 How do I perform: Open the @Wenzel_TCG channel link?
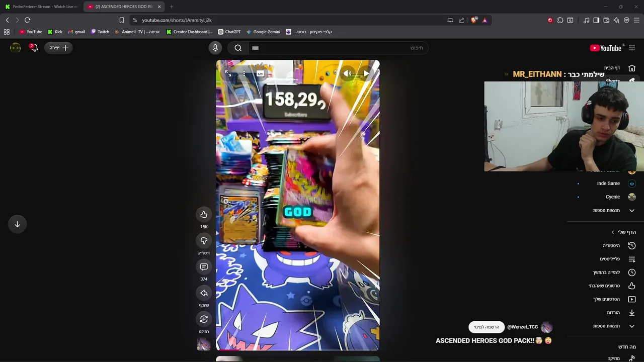coord(523,327)
